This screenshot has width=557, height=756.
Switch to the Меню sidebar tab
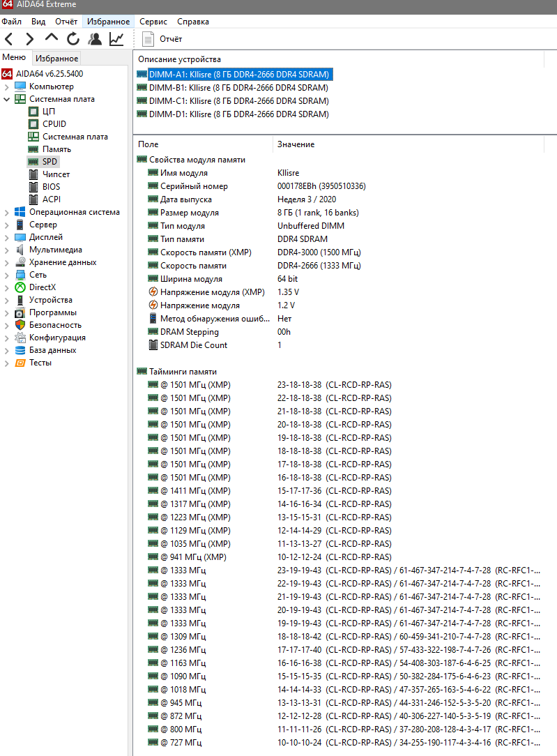click(14, 57)
